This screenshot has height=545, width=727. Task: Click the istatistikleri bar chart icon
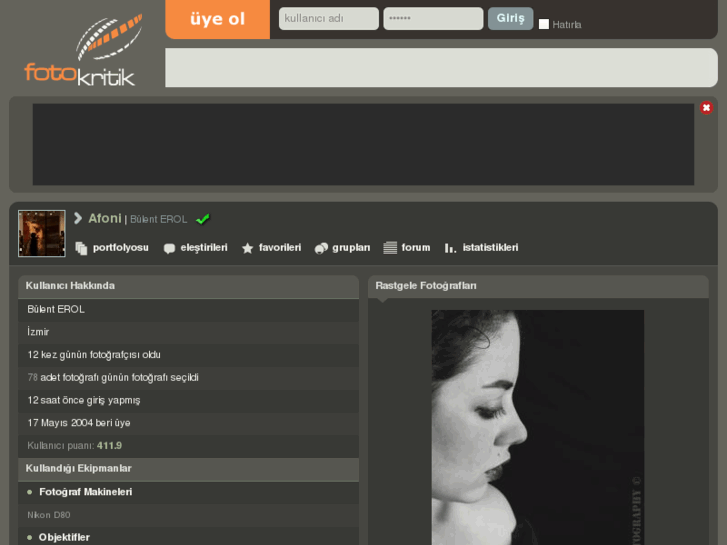click(x=450, y=248)
